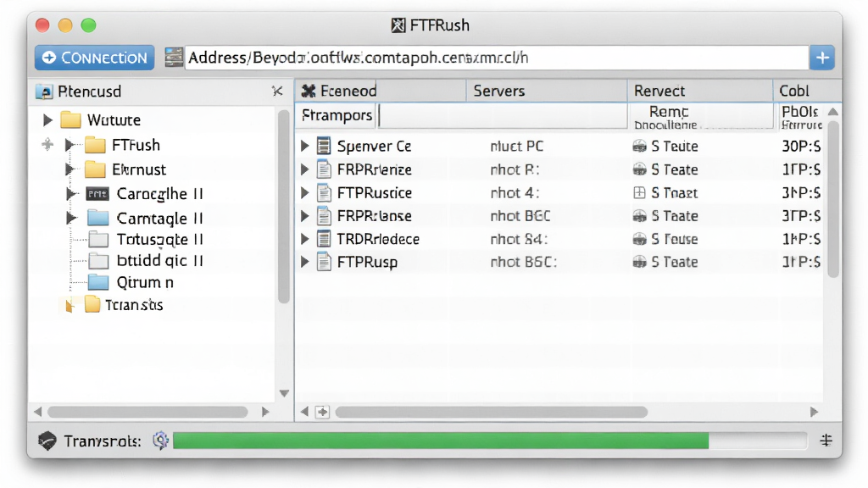The width and height of the screenshot is (868, 488).
Task: Click the status icon in Spenver Ce row
Action: coord(639,146)
